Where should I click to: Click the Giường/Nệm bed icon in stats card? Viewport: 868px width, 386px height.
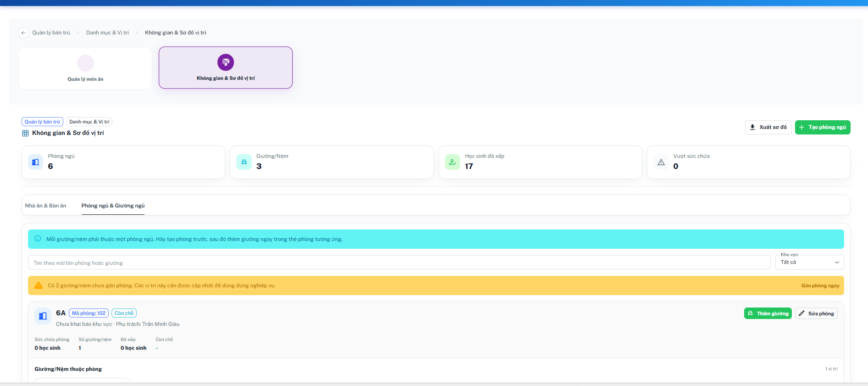tap(244, 162)
